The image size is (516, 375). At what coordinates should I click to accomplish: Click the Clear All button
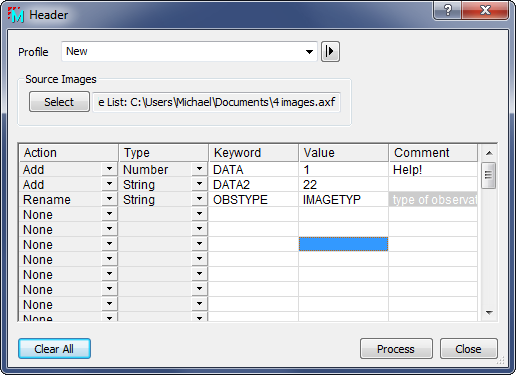[54, 349]
